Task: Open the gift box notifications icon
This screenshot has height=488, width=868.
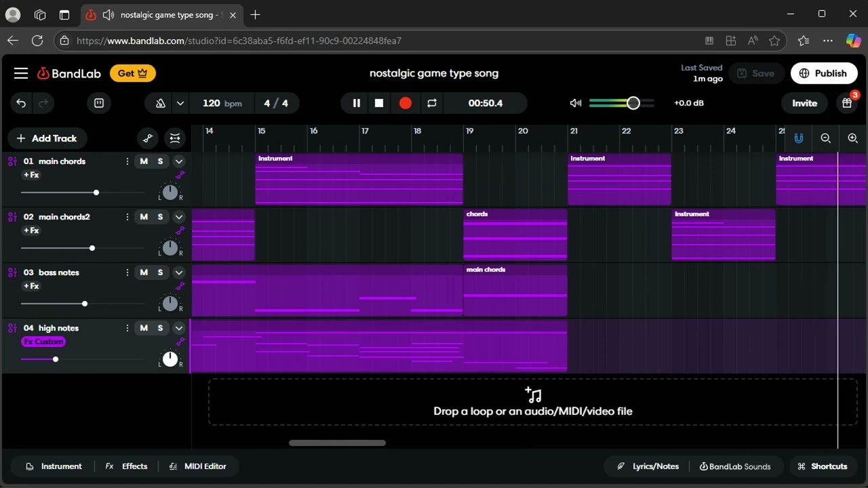Action: (x=847, y=103)
